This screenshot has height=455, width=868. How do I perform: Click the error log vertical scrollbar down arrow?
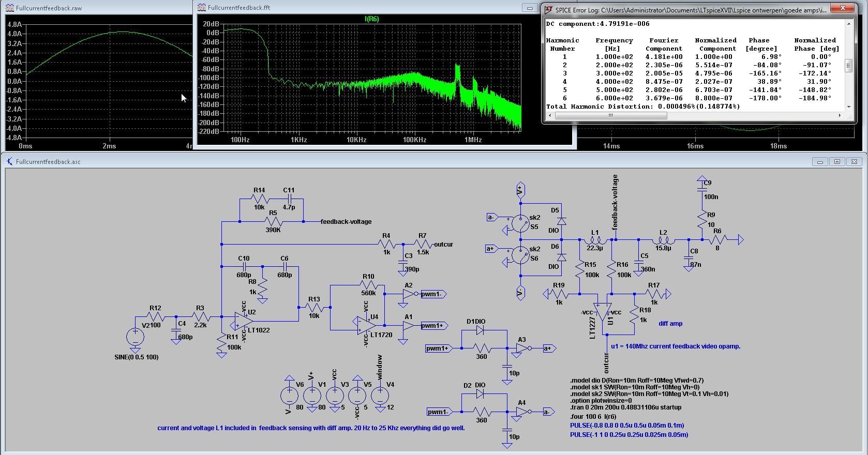coord(848,107)
